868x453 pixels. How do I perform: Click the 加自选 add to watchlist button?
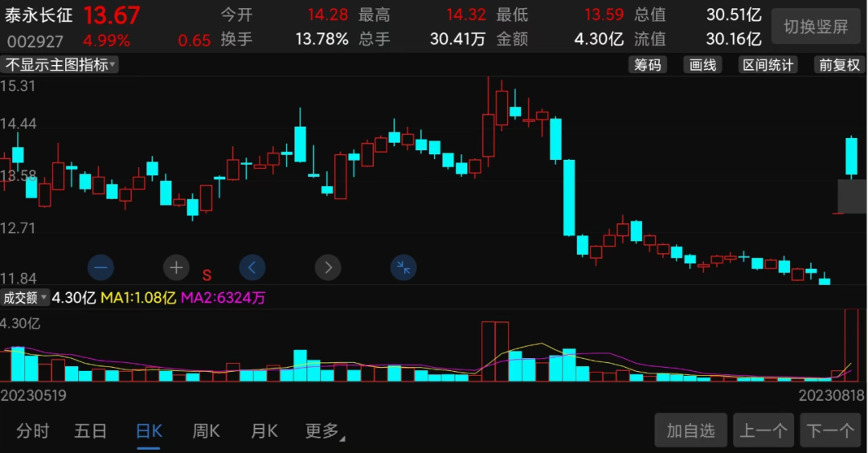point(690,431)
